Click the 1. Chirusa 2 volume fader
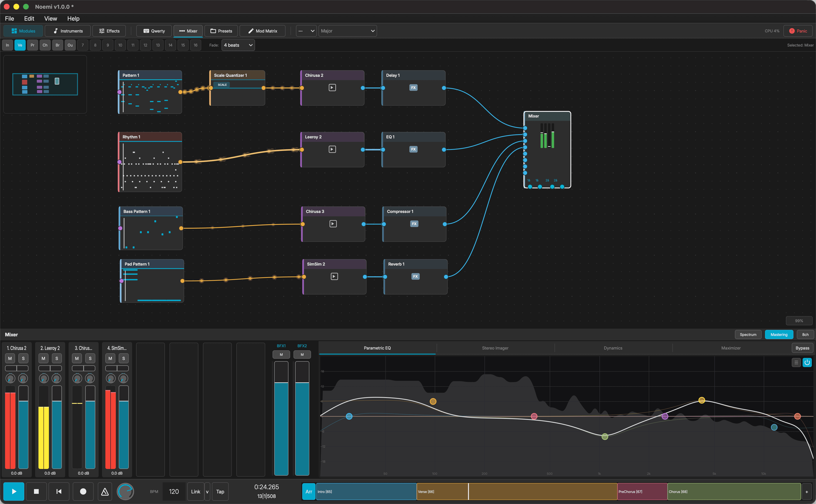Image resolution: width=816 pixels, height=504 pixels. coord(23,427)
